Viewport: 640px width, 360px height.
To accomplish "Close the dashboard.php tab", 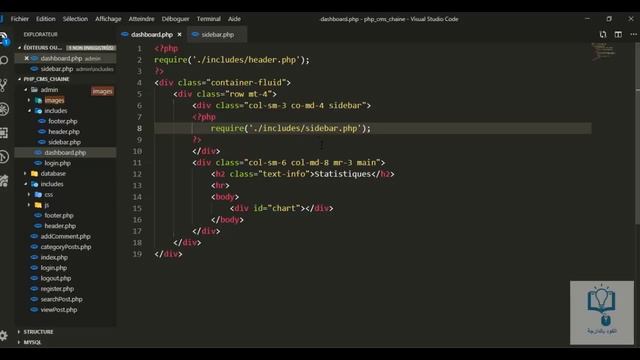I will pyautogui.click(x=179, y=35).
